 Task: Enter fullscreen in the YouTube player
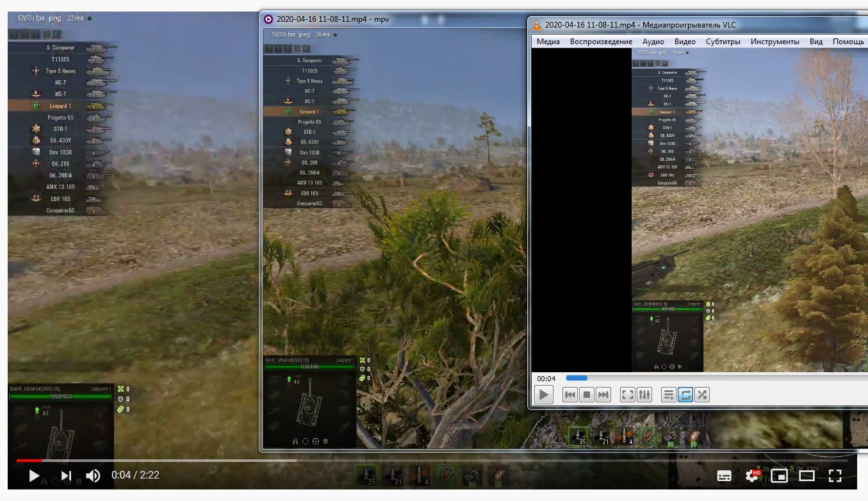(835, 475)
